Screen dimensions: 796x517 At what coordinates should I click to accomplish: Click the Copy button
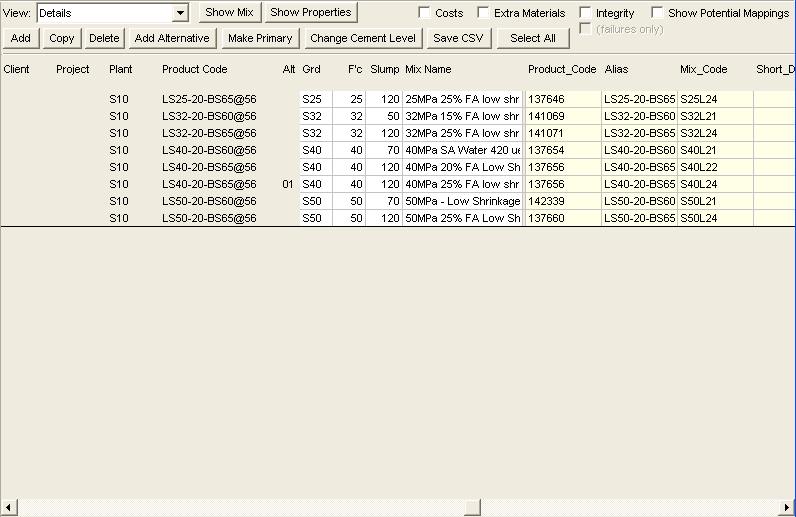click(x=62, y=38)
